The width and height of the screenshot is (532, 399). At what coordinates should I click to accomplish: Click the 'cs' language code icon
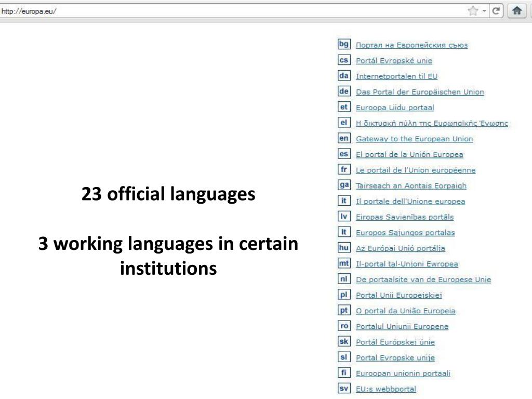click(344, 60)
